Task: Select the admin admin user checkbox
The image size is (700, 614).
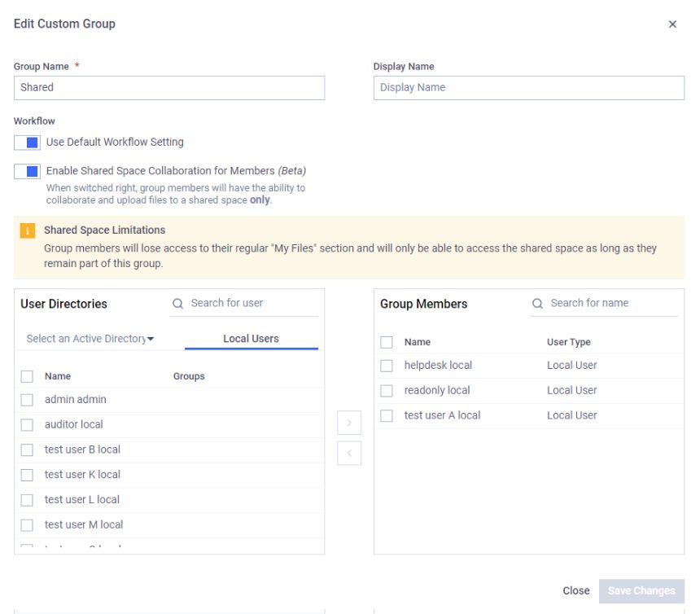Action: [27, 399]
